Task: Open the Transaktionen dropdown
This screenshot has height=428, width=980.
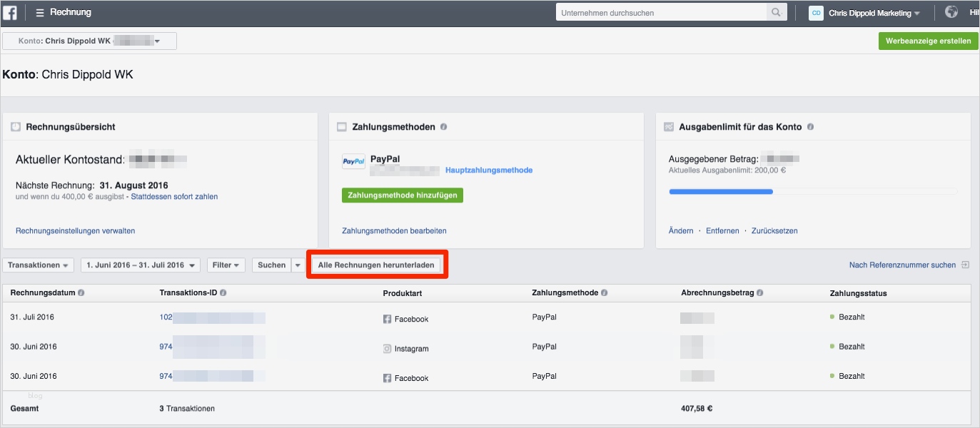Action: (x=39, y=265)
